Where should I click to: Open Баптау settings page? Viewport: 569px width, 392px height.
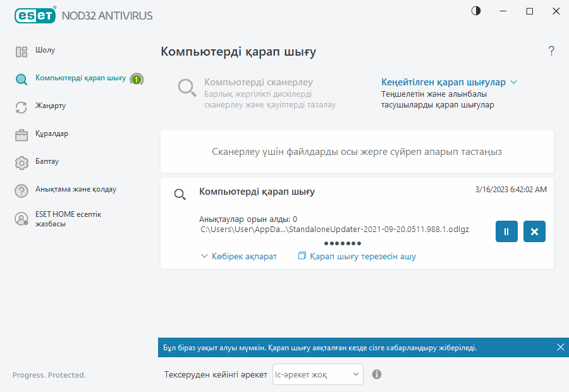tap(47, 161)
